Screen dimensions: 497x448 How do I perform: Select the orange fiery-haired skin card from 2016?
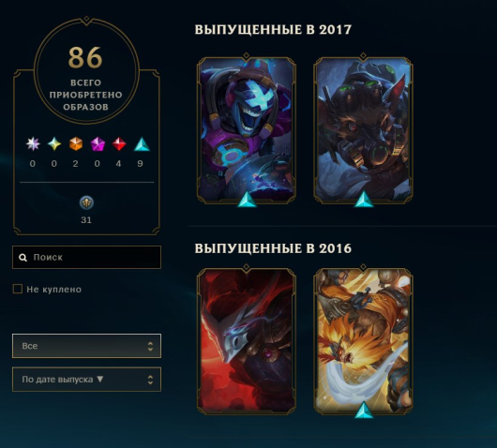point(363,340)
